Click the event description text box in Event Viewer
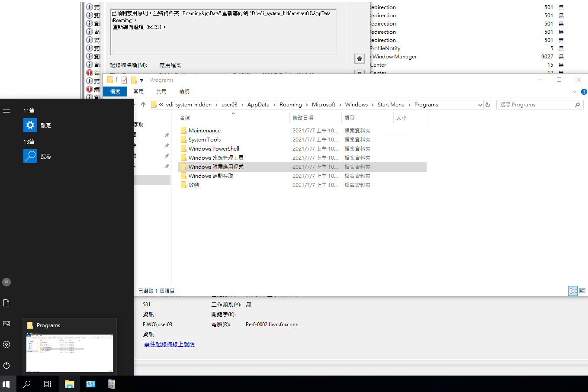The image size is (588, 392). tap(224, 32)
